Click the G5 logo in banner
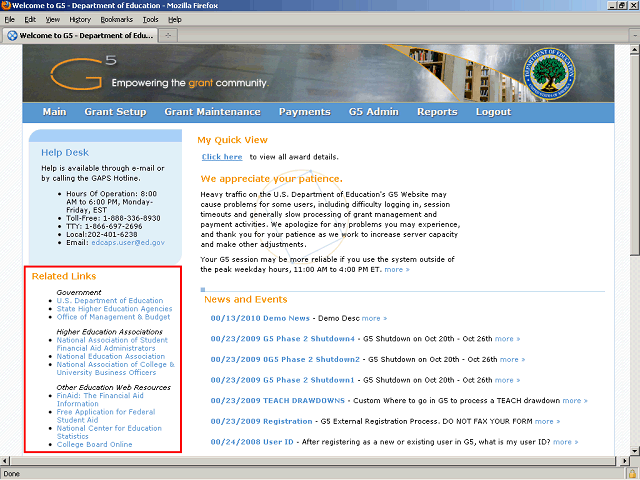 pyautogui.click(x=83, y=73)
